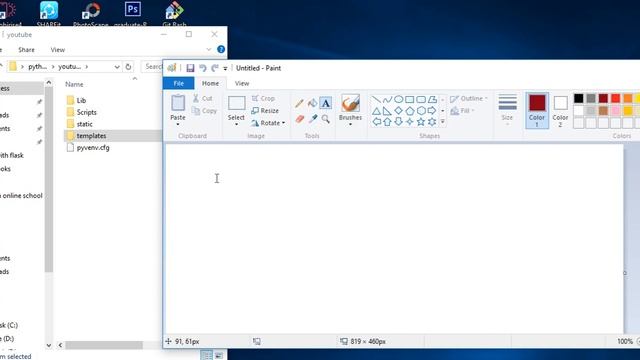640x360 pixels.
Task: Open the Customize Quick Access Toolbar arrow
Action: click(x=225, y=69)
